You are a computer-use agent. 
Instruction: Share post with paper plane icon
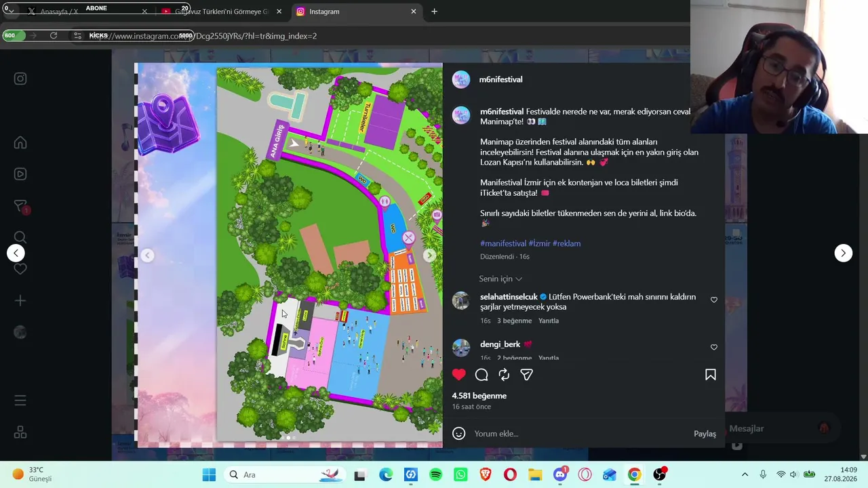click(526, 375)
